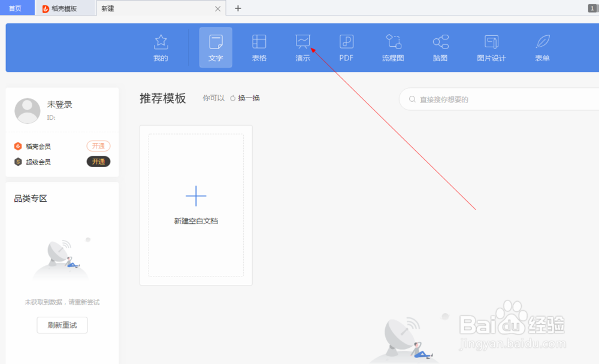Click the 推荐模板 heading

pyautogui.click(x=163, y=98)
